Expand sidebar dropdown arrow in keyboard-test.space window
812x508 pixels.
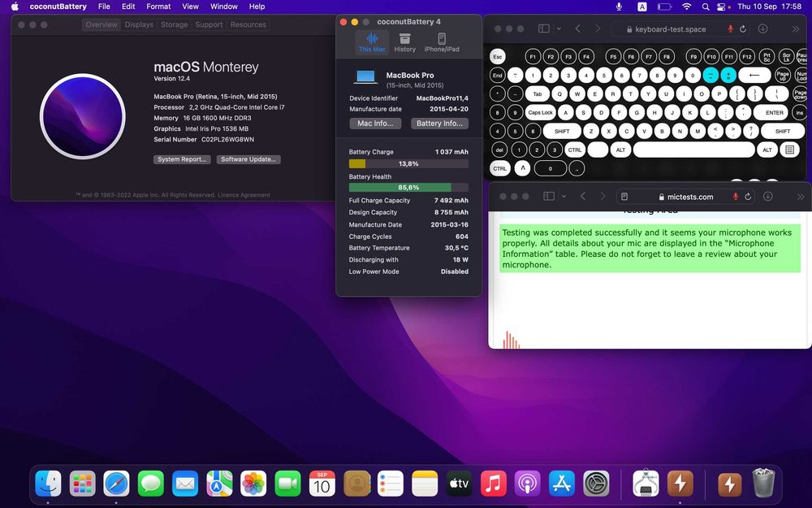[559, 29]
